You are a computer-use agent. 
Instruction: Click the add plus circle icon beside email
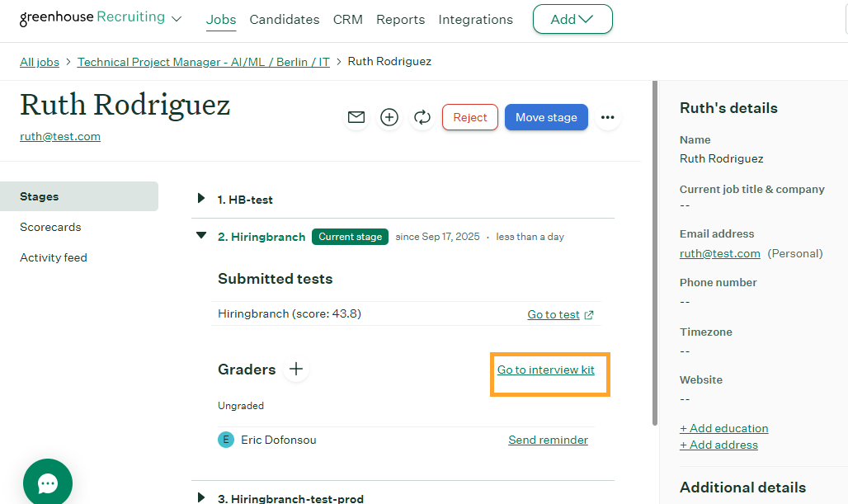tap(389, 118)
